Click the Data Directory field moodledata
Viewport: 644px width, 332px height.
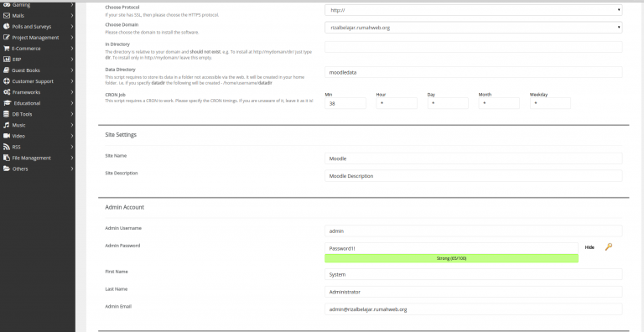473,72
